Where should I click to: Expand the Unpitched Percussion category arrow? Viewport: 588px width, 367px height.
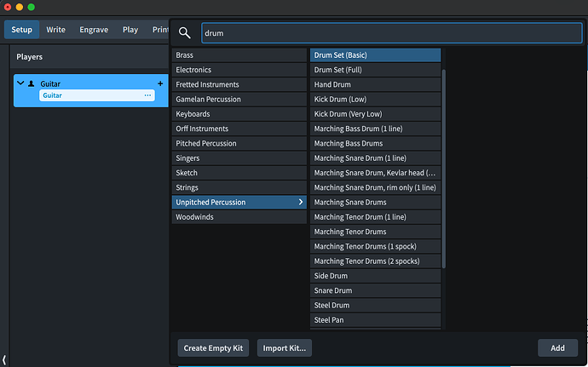tap(300, 202)
